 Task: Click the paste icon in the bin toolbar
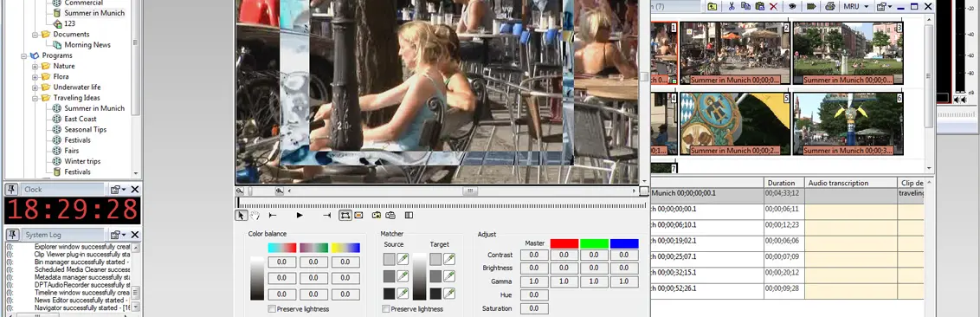[x=759, y=6]
